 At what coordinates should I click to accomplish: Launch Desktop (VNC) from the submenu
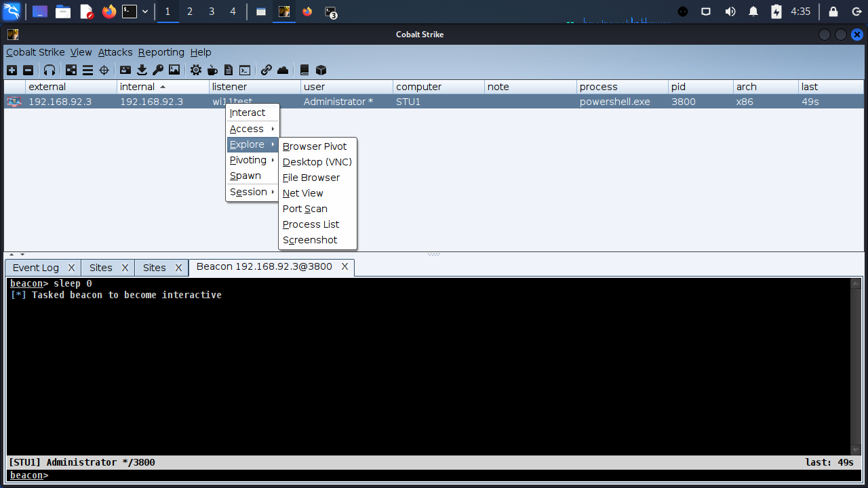coord(317,162)
